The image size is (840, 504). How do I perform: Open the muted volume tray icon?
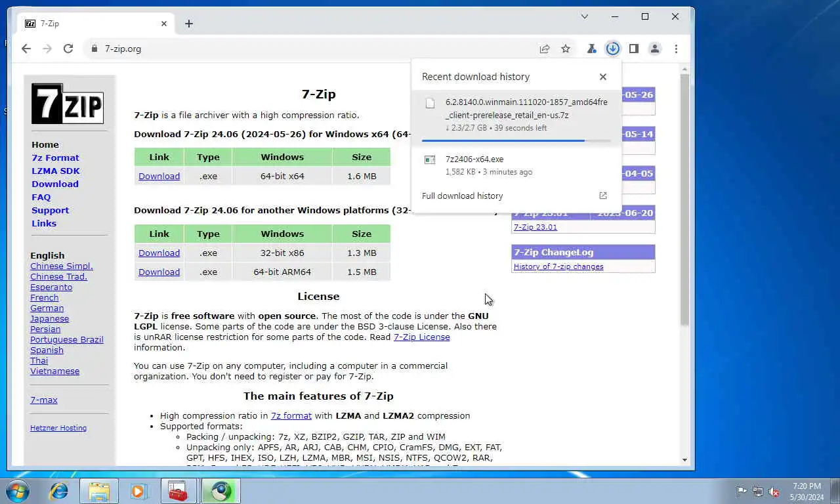click(x=774, y=492)
